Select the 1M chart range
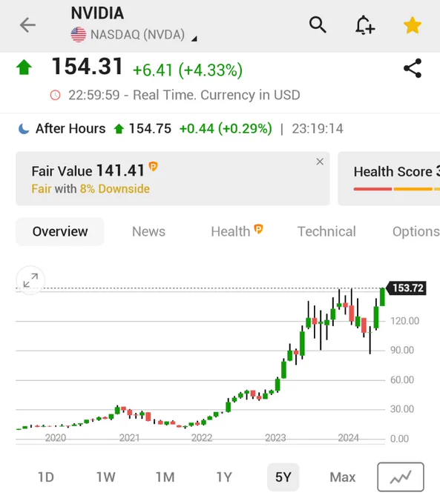Image resolution: width=440 pixels, height=504 pixels. click(x=165, y=477)
